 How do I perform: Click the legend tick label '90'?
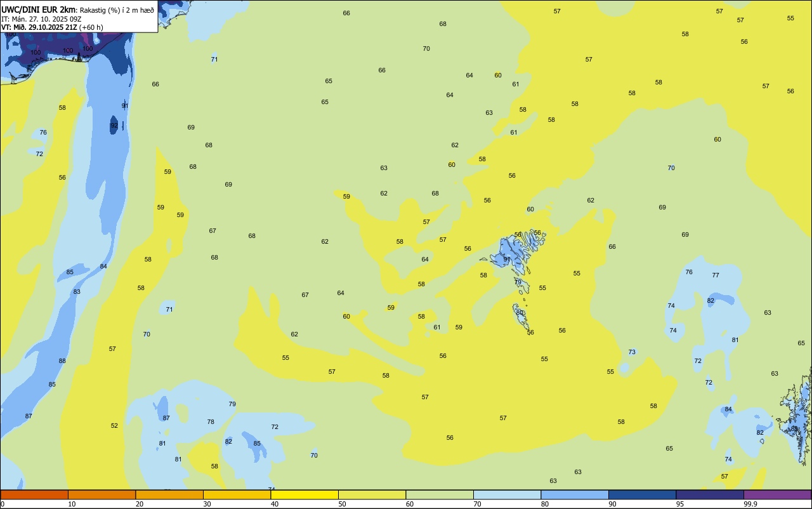click(613, 504)
